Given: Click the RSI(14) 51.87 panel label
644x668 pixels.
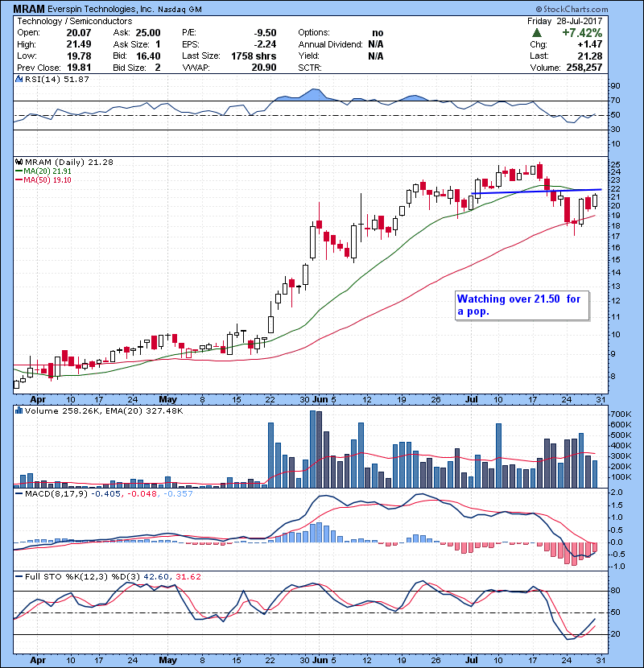Looking at the screenshot, I should [56, 79].
